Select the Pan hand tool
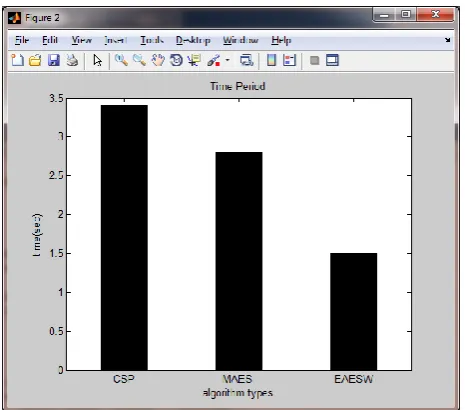Screen dimensions: 465x410 pos(158,60)
